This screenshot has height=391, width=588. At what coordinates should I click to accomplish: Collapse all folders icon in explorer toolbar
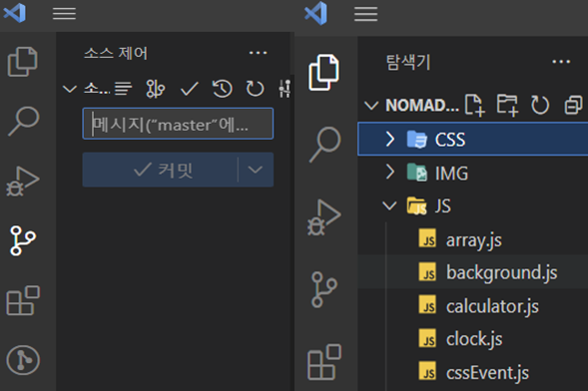[x=573, y=106]
